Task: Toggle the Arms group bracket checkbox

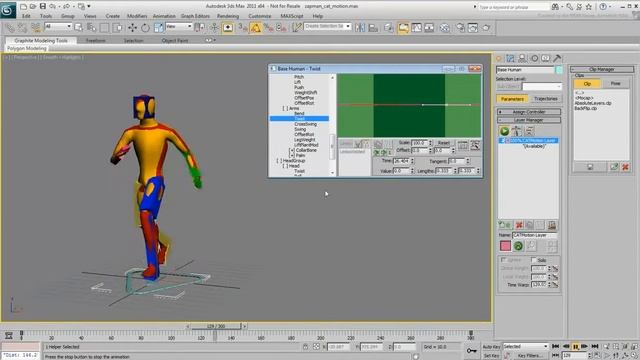Action: (x=285, y=108)
